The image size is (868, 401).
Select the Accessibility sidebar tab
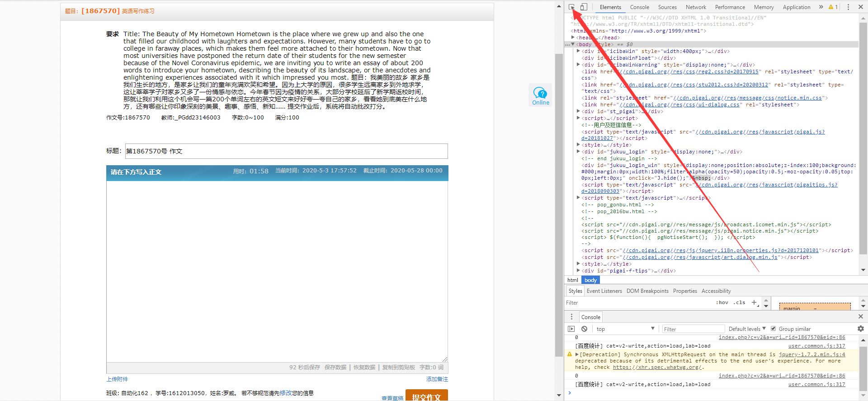tap(716, 291)
